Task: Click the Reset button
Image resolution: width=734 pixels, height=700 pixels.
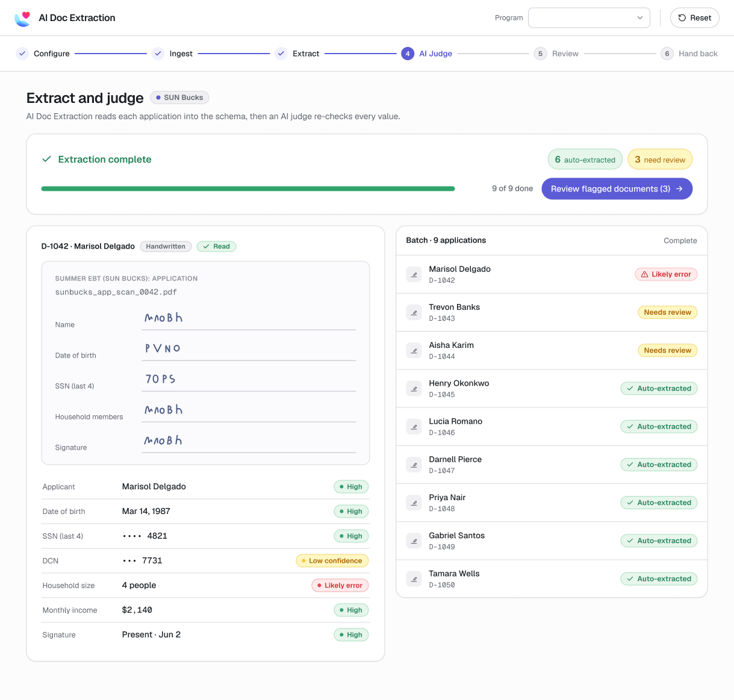Action: coord(694,18)
